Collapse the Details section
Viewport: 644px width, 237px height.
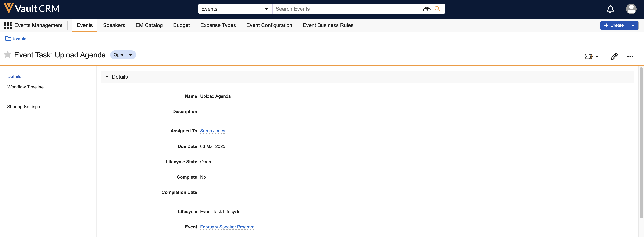107,77
